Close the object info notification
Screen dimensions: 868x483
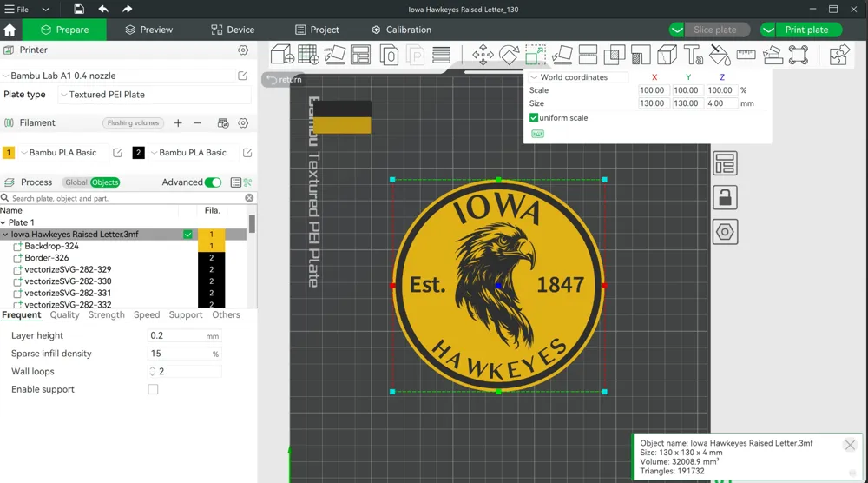850,445
